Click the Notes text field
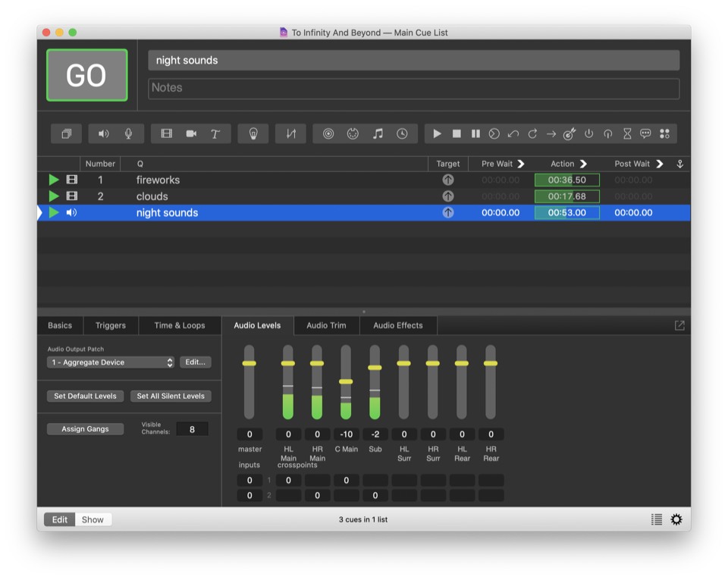The image size is (728, 580). 413,88
